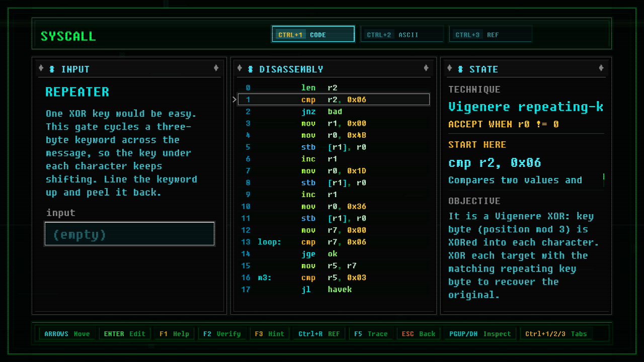Viewport: 644px width, 362px height.
Task: Click the 'input' label above the field
Action: click(60, 213)
